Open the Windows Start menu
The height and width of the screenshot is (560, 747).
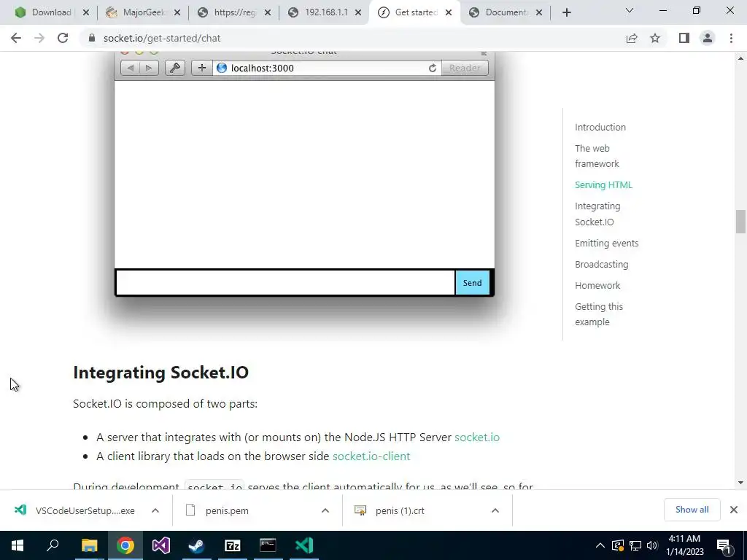coord(18,545)
